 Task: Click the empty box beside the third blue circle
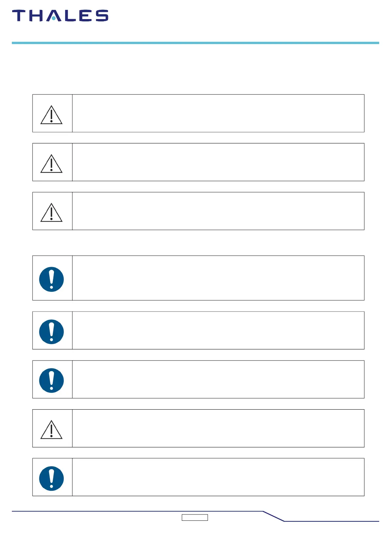click(x=218, y=379)
